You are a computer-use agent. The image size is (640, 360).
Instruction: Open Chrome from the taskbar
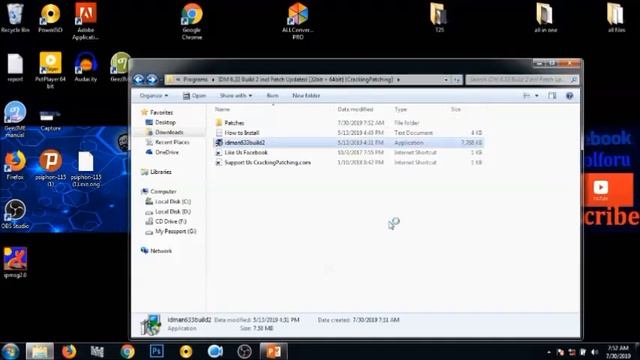[128, 351]
